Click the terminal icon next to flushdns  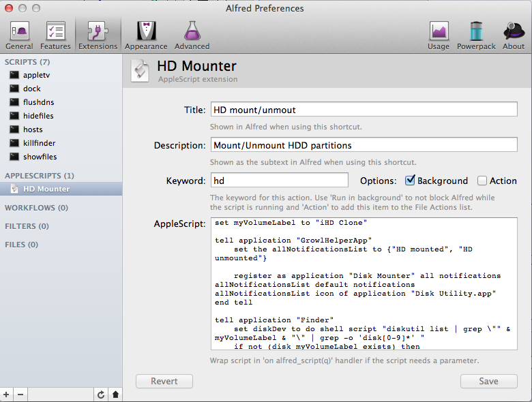click(14, 102)
